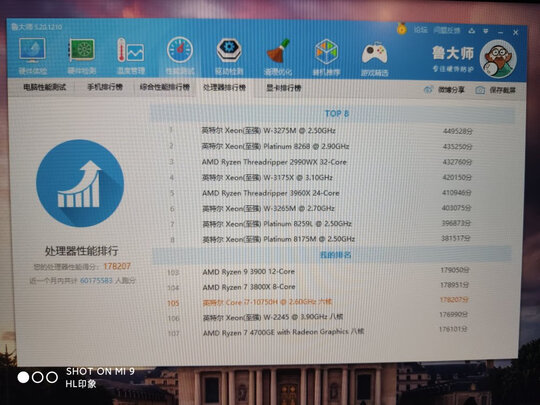Open 驱动检测 driver detection icon
Image resolution: width=540 pixels, height=405 pixels.
[x=229, y=56]
